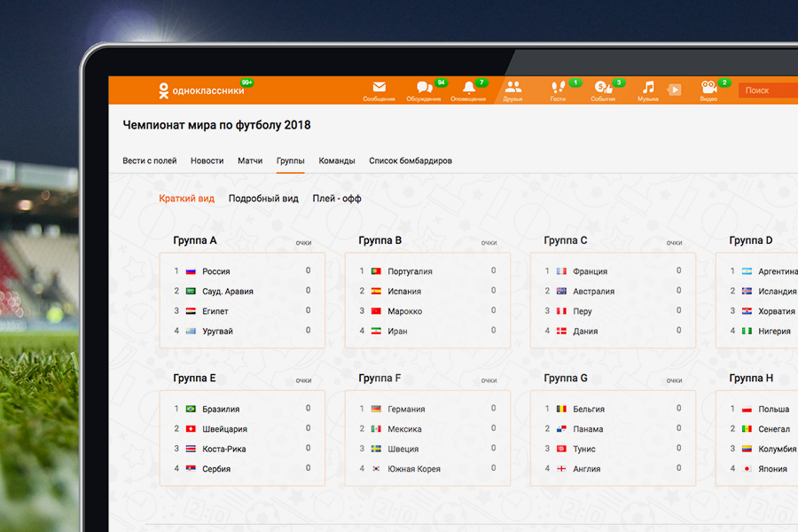Switch to Подробный вид view
The width and height of the screenshot is (798, 532).
click(x=263, y=199)
